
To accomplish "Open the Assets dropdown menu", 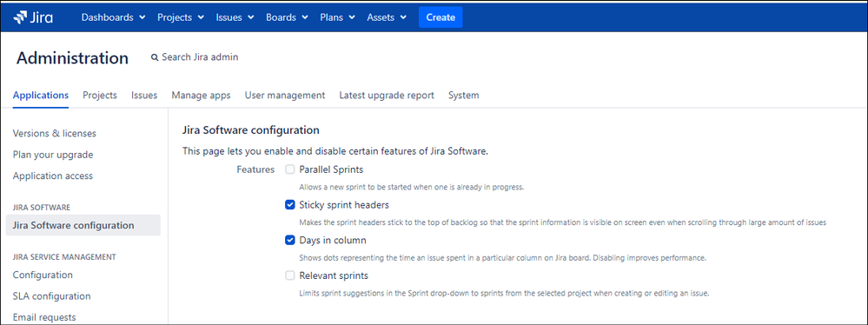I will click(x=387, y=17).
